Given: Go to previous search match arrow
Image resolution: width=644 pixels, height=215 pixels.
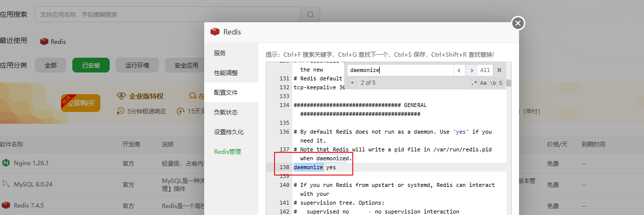Looking at the screenshot, I should click(x=459, y=70).
